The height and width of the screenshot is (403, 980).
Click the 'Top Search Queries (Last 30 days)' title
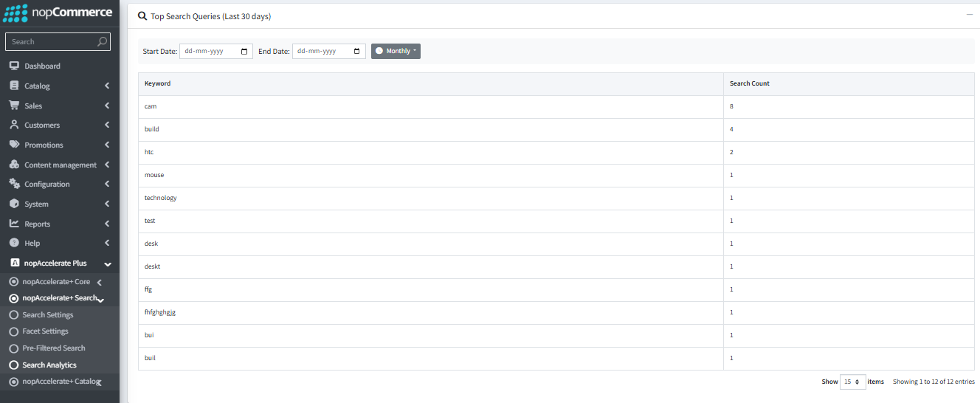click(x=210, y=15)
